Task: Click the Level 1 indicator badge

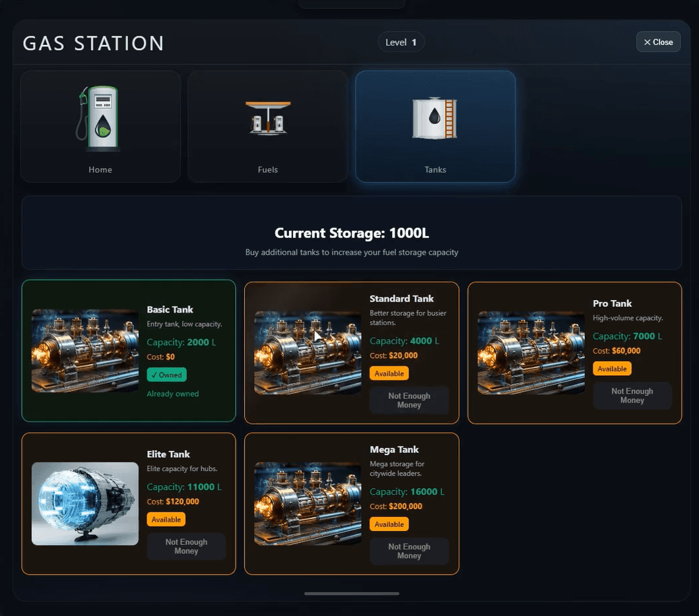Action: (x=401, y=42)
